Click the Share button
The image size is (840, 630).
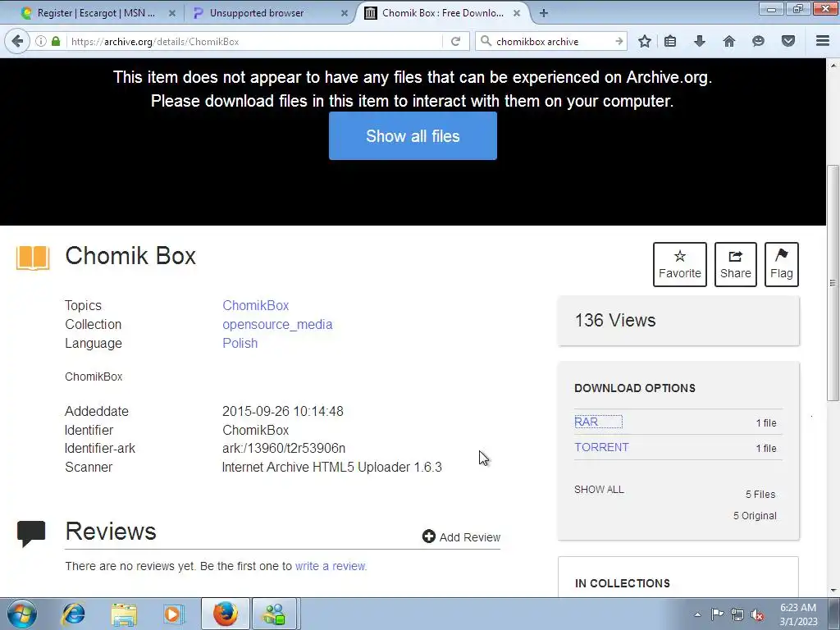(x=736, y=265)
